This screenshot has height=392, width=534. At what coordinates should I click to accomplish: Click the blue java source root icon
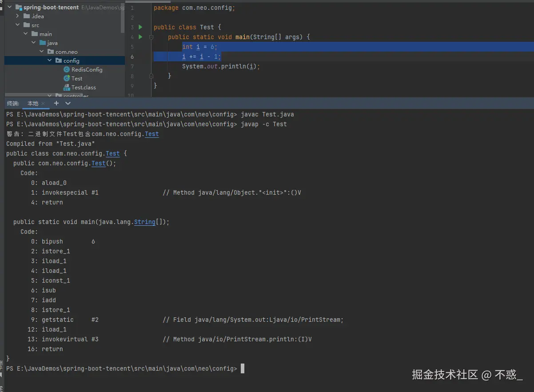[x=43, y=43]
